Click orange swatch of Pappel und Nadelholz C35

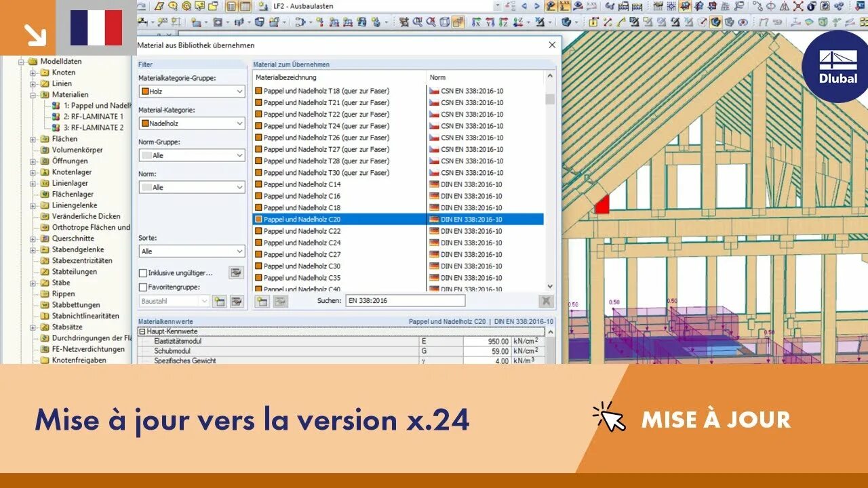pyautogui.click(x=258, y=278)
